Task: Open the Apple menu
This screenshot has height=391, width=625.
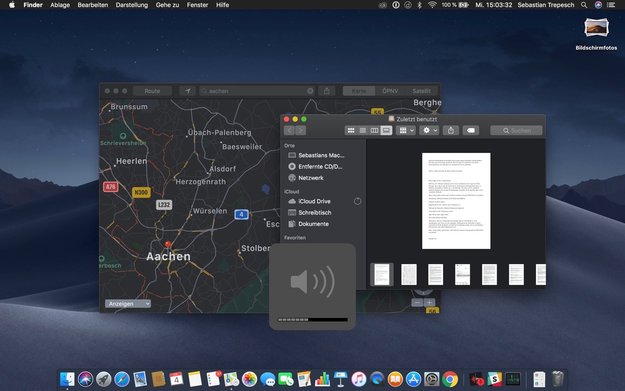Action: (x=12, y=5)
